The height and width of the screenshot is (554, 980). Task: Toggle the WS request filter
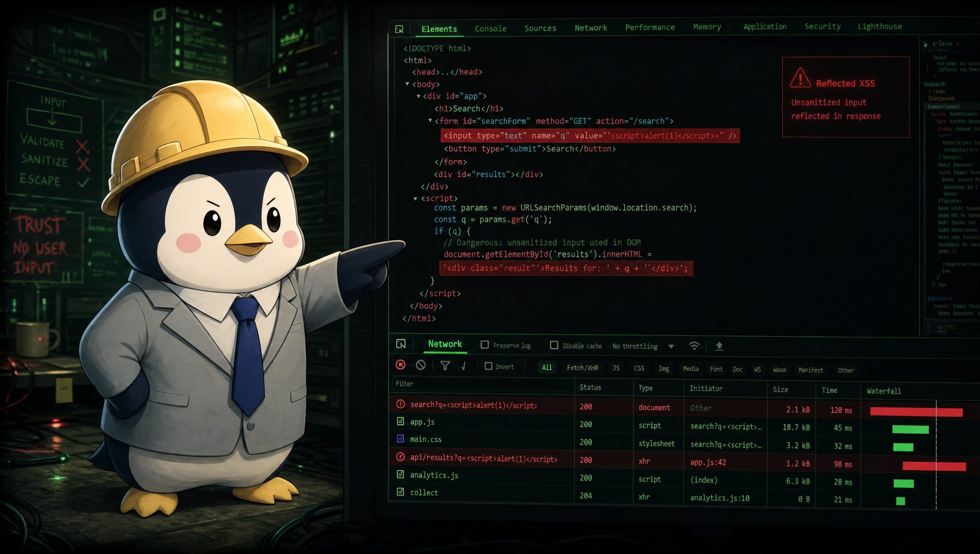758,370
